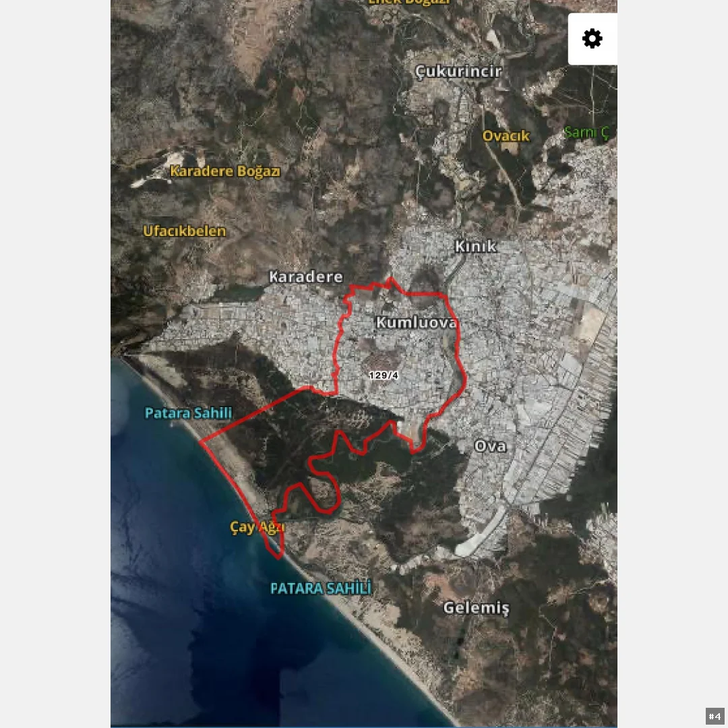Click the Çay Ağzı label
Viewport: 728px width, 728px height.
[257, 527]
